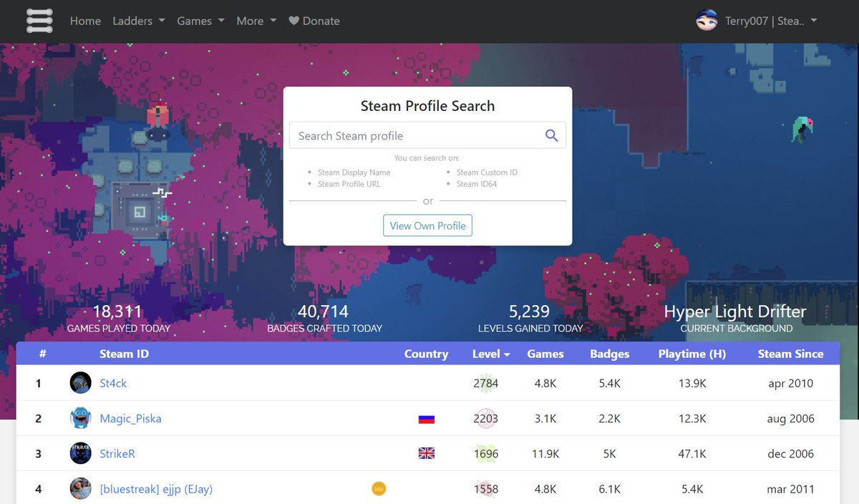Open StrikeR's profile link
Image resolution: width=859 pixels, height=504 pixels.
[117, 453]
